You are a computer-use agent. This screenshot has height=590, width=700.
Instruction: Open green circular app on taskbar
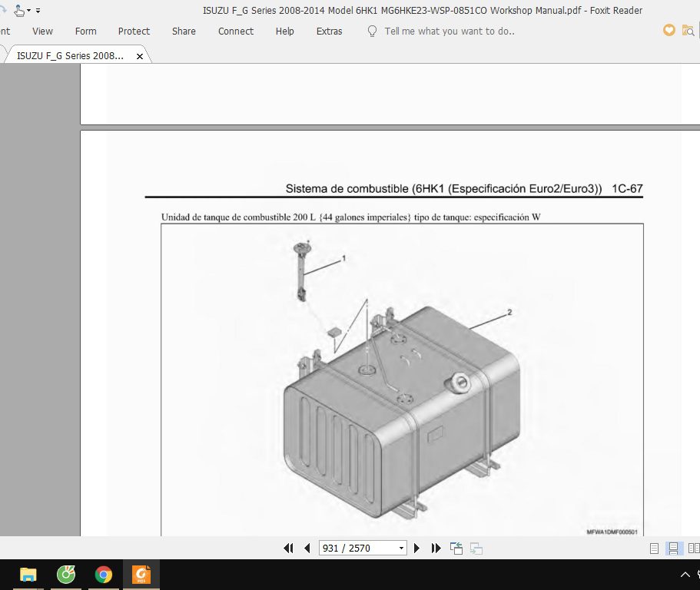[66, 575]
